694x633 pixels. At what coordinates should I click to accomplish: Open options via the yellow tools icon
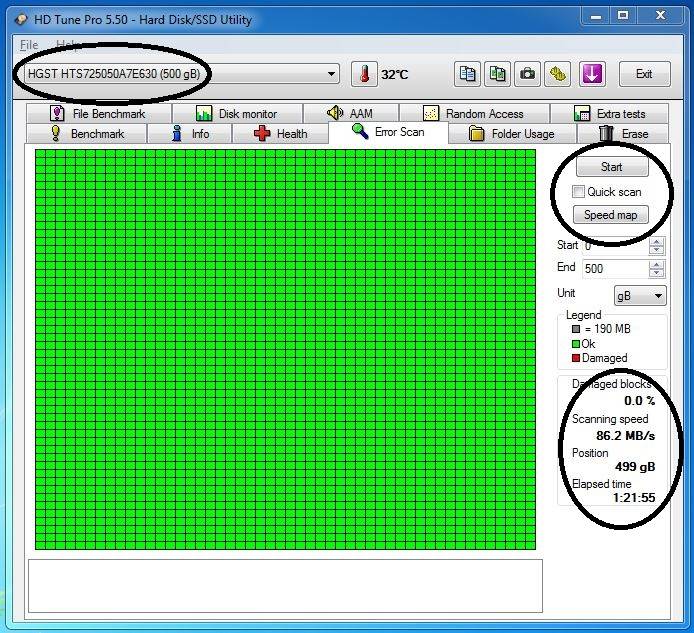(557, 74)
